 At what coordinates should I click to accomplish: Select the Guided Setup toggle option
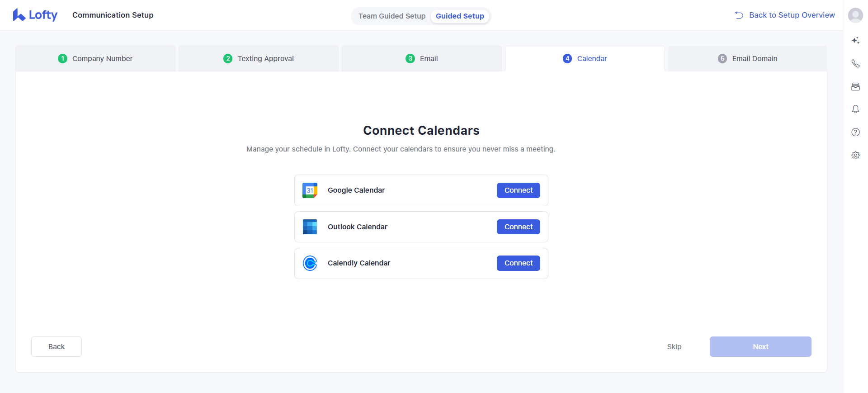click(x=460, y=16)
